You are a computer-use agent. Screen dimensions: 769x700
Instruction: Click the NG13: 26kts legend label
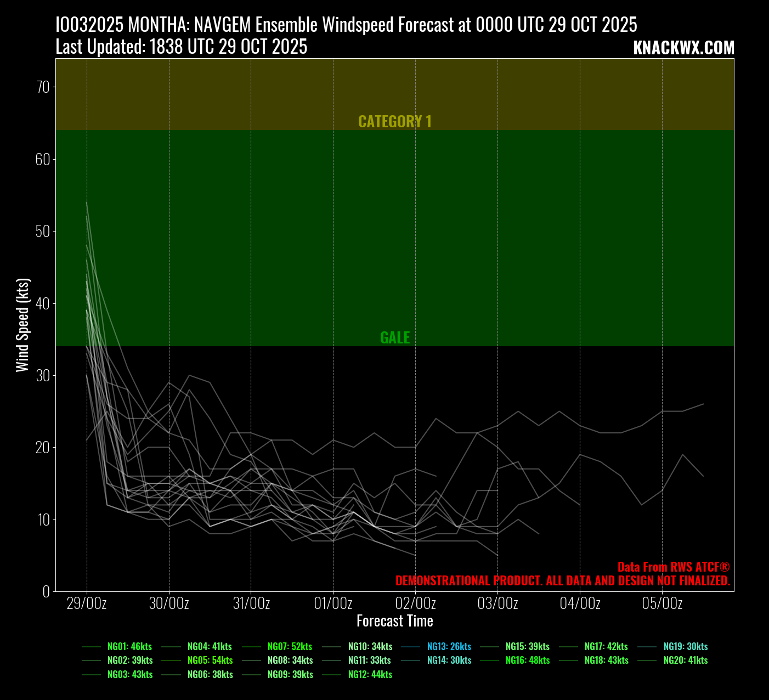coord(449,647)
